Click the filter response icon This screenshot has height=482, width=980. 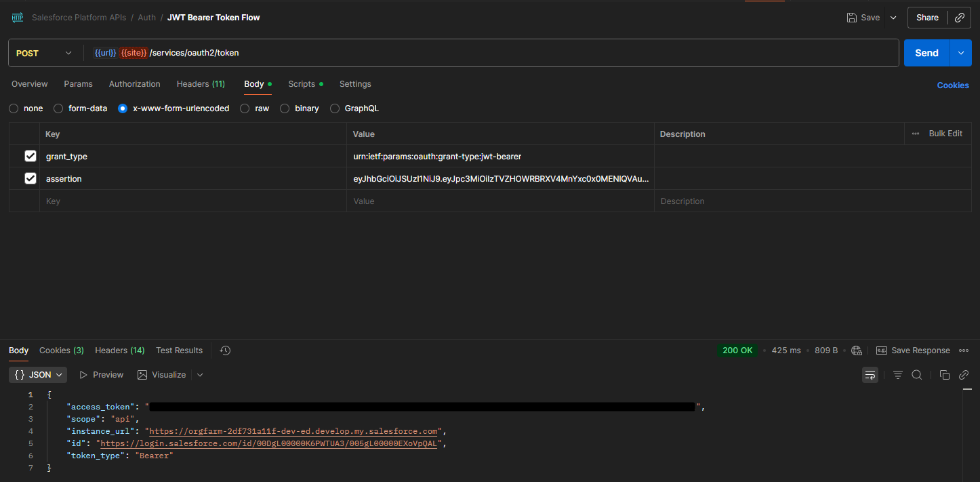tap(898, 375)
